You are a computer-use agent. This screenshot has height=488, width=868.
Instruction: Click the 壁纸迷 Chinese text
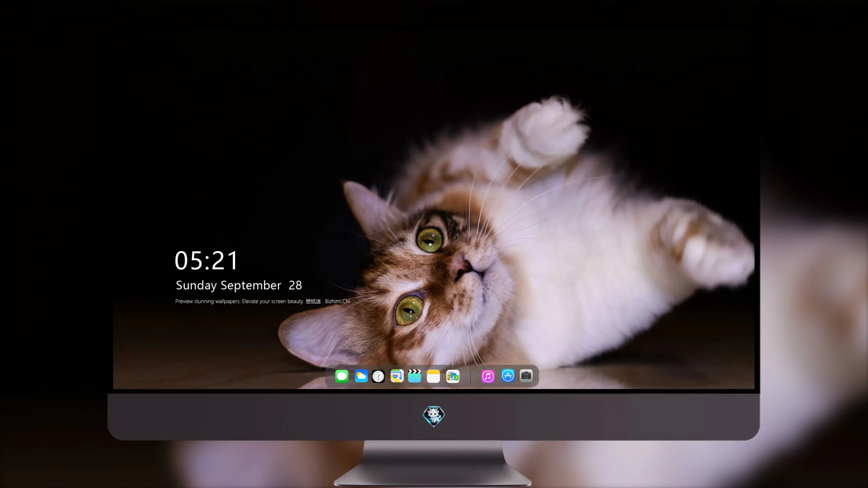313,301
